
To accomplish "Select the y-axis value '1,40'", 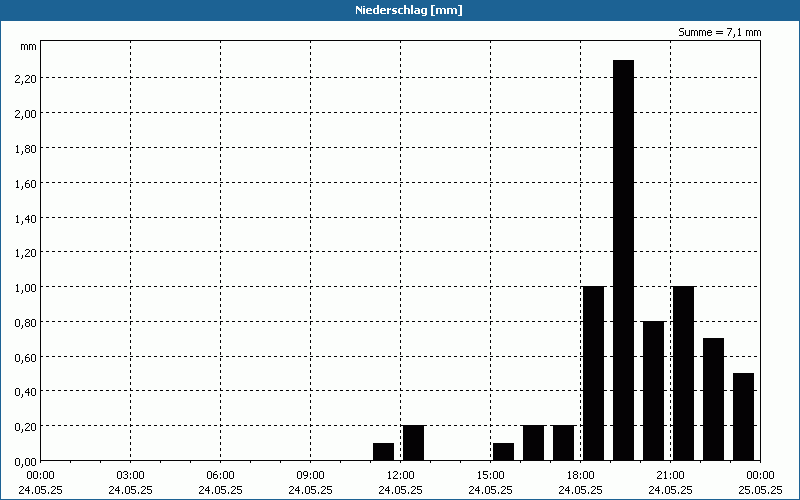I will pyautogui.click(x=26, y=219).
